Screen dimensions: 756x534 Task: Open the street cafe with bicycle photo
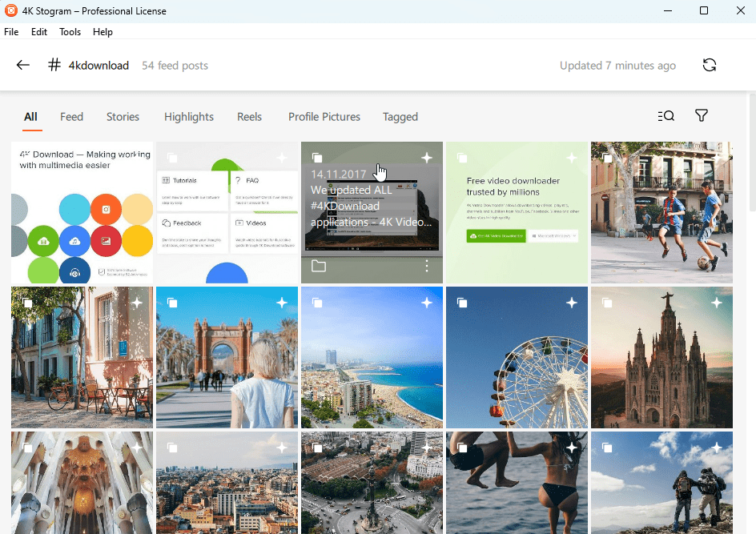(82, 358)
